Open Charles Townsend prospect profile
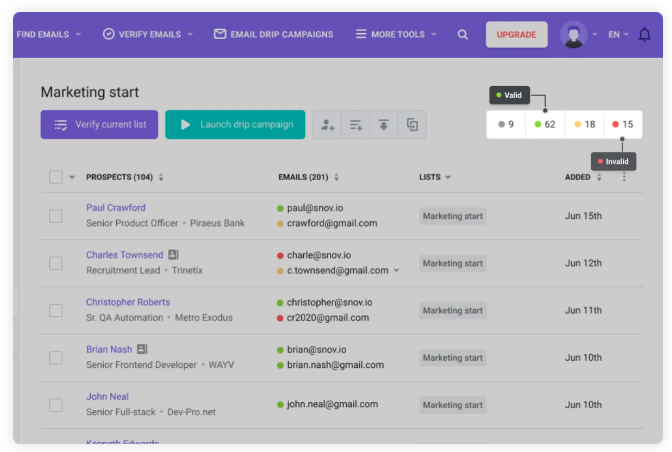 click(x=125, y=255)
